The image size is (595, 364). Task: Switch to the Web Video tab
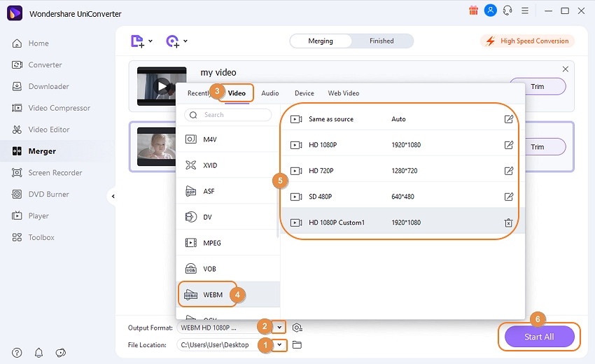point(344,93)
